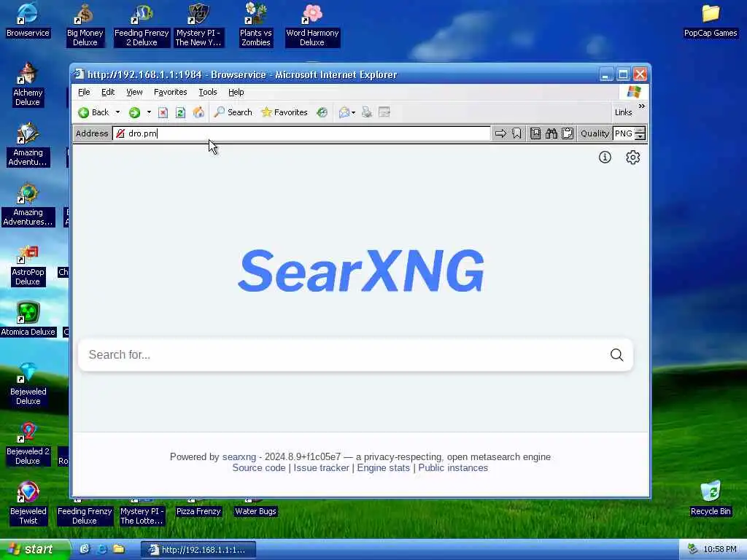The image size is (747, 560).
Task: Click the green Forward arrow button
Action: point(135,112)
